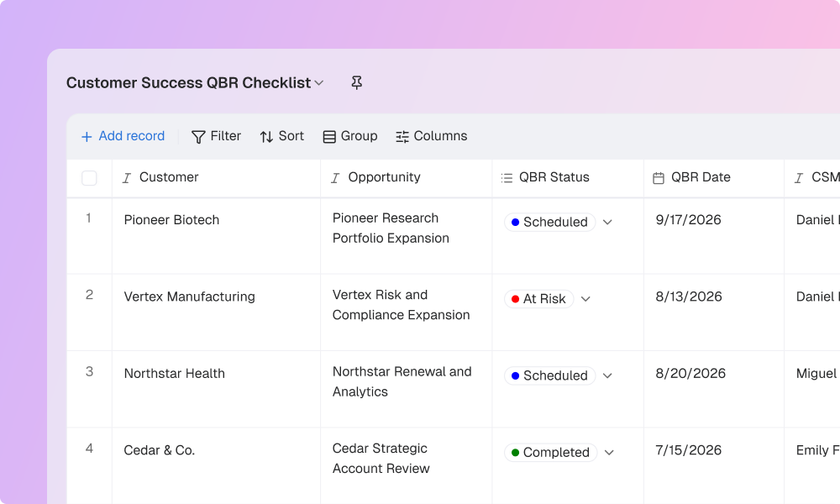The width and height of the screenshot is (840, 504).
Task: Click the Cedar & Co. customer cell
Action: coord(216,465)
